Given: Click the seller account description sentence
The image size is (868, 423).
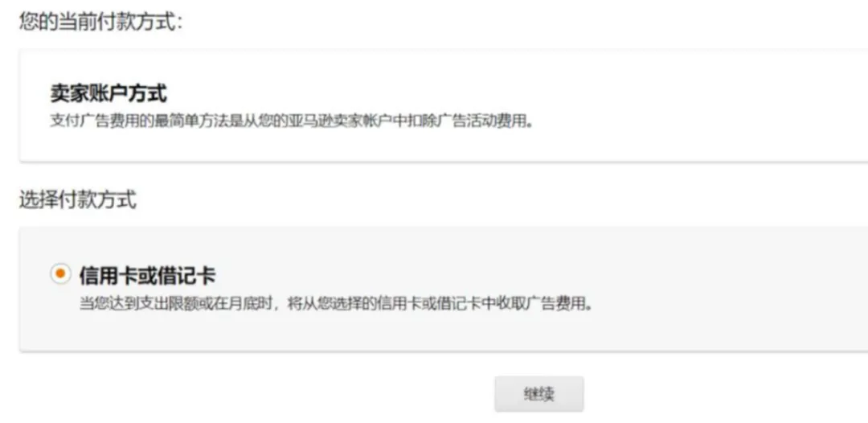Looking at the screenshot, I should point(291,121).
